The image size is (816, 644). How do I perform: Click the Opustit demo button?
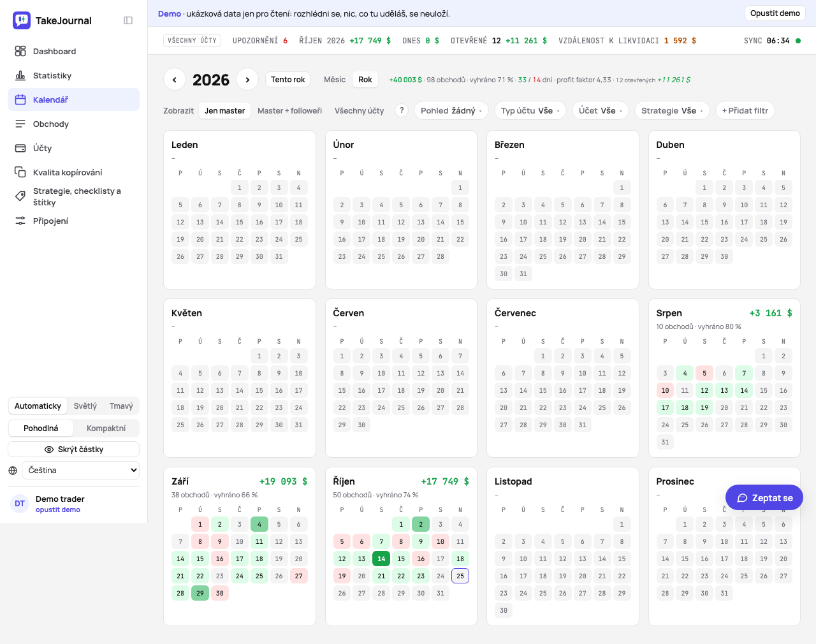click(775, 13)
